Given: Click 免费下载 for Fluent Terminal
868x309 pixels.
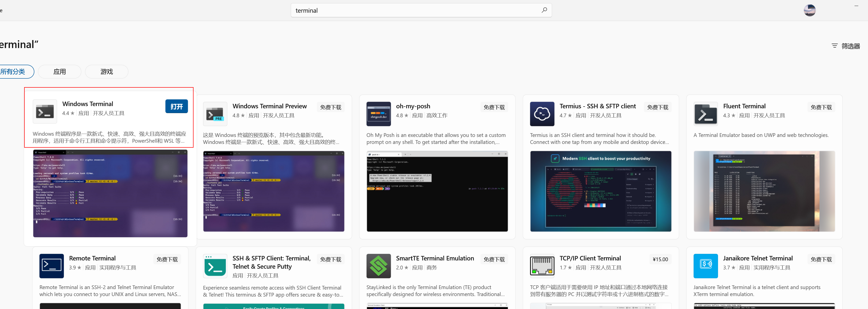Looking at the screenshot, I should click(x=821, y=107).
